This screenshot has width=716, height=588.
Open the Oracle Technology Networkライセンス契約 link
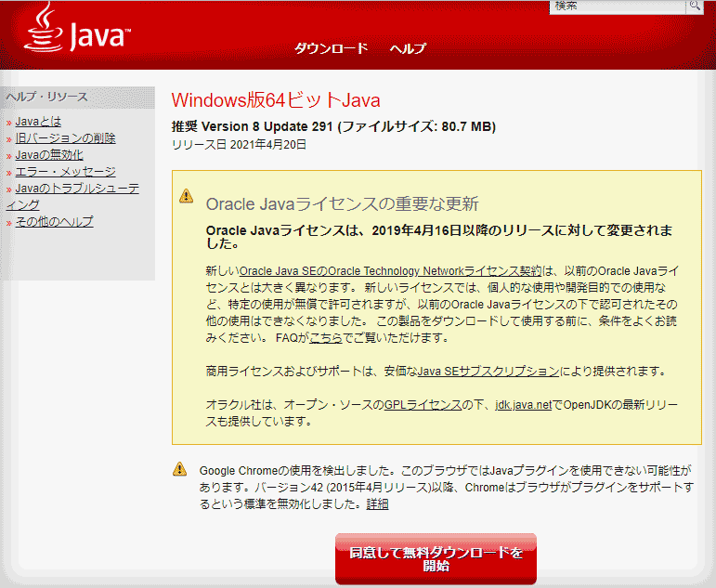[x=390, y=271]
